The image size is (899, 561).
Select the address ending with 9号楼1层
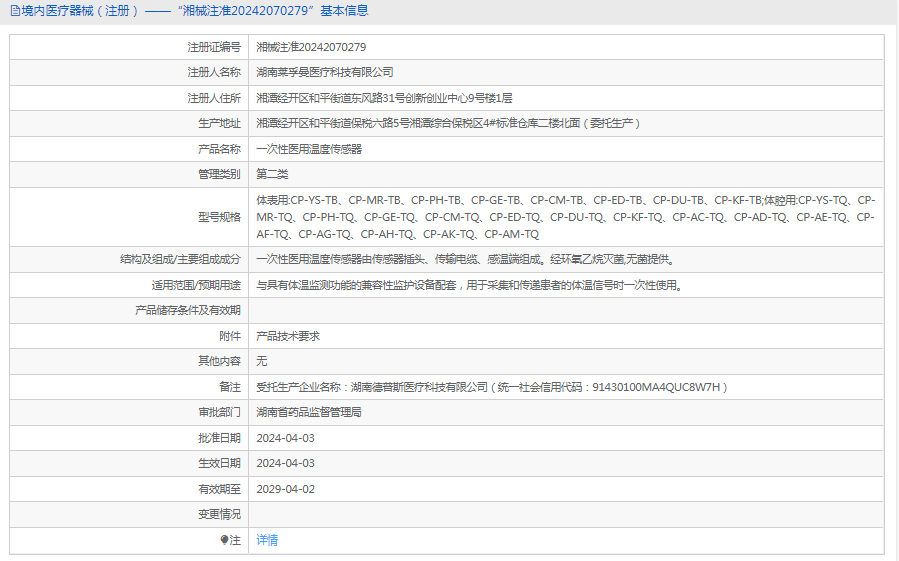(385, 98)
